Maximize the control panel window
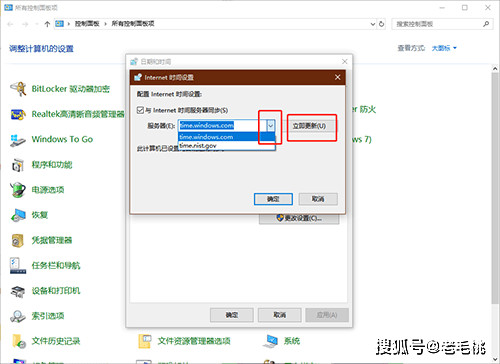Screen dimensions: 500x364 (465, 7)
